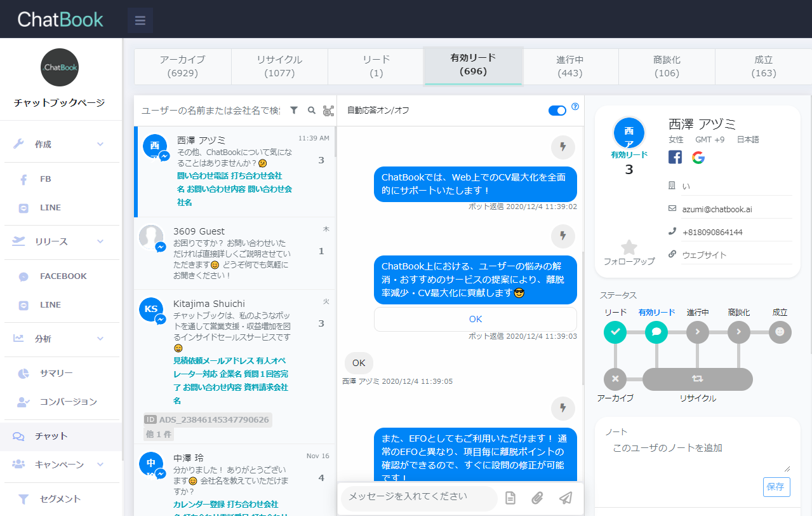Click the follow-up star icon
812x516 pixels.
pos(629,247)
